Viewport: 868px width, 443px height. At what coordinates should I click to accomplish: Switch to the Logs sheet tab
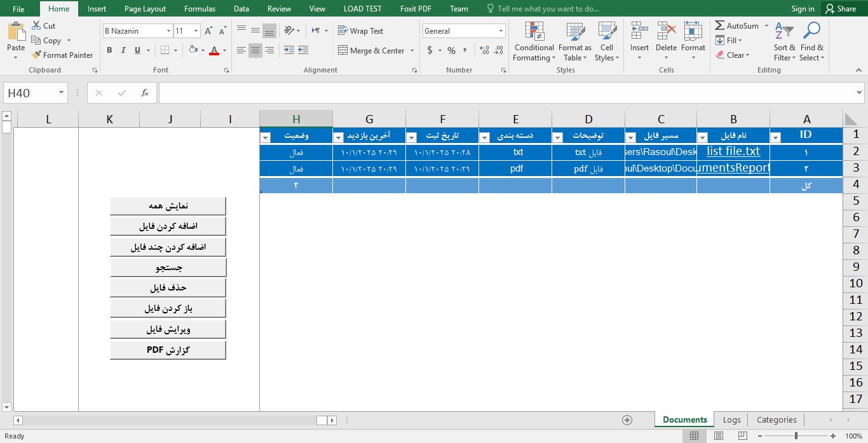point(731,420)
